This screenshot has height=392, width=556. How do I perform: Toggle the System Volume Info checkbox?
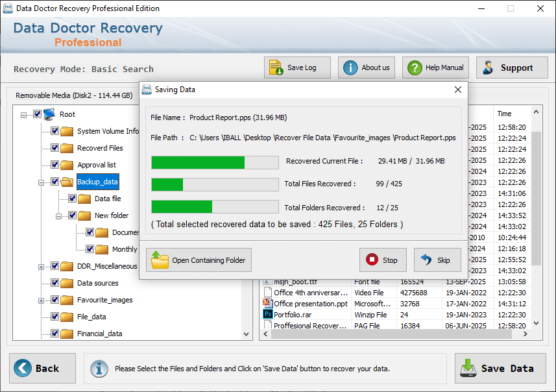coord(54,131)
